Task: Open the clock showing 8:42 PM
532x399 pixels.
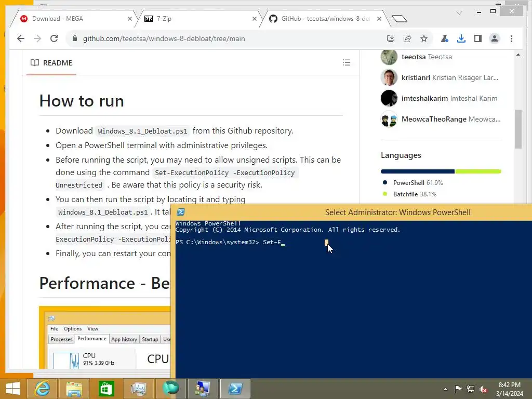Action: 509,389
